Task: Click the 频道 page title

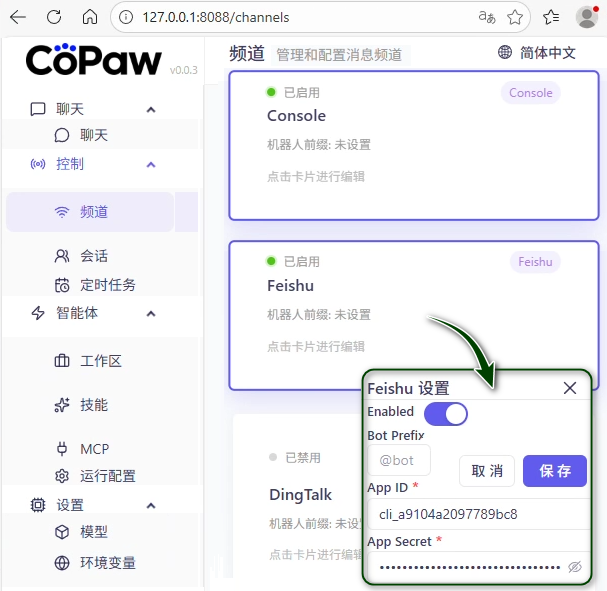Action: 247,53
